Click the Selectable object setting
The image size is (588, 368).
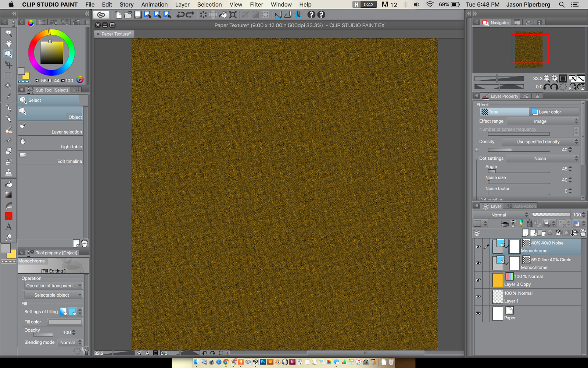coord(53,295)
